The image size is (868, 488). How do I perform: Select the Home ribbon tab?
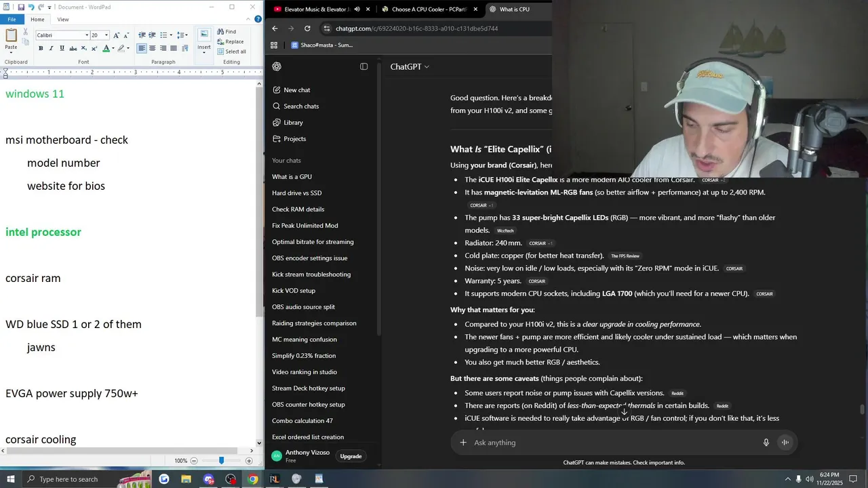tap(37, 20)
